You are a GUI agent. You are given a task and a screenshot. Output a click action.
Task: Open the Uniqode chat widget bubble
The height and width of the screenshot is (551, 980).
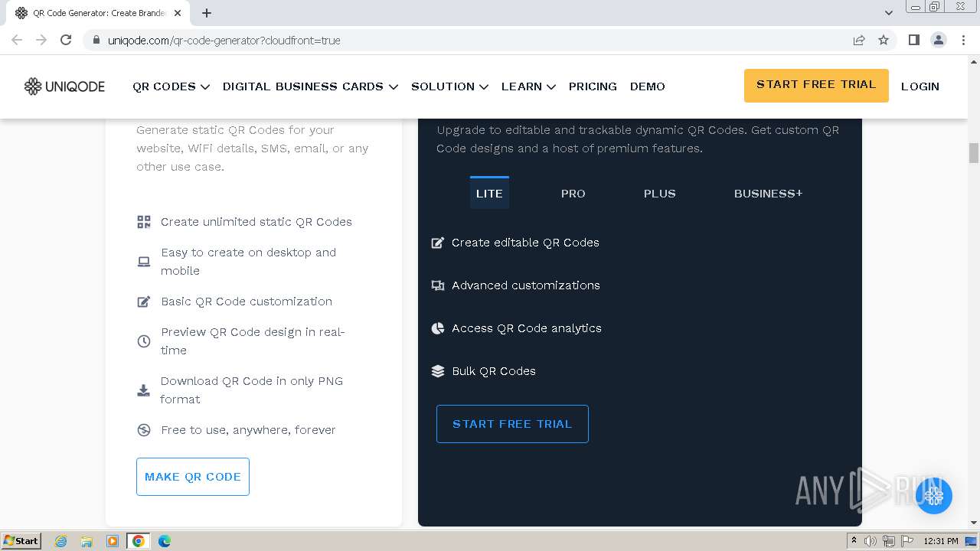tap(933, 496)
